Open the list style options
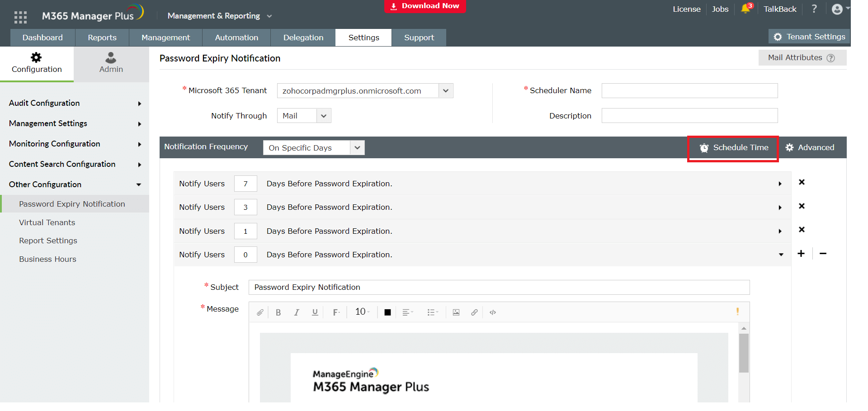The image size is (868, 411). [x=433, y=312]
